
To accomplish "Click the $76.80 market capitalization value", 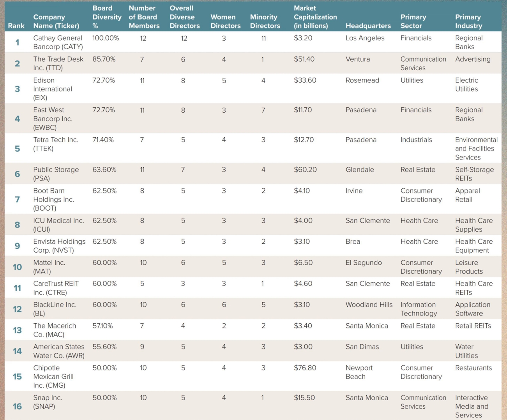I will coord(305,368).
